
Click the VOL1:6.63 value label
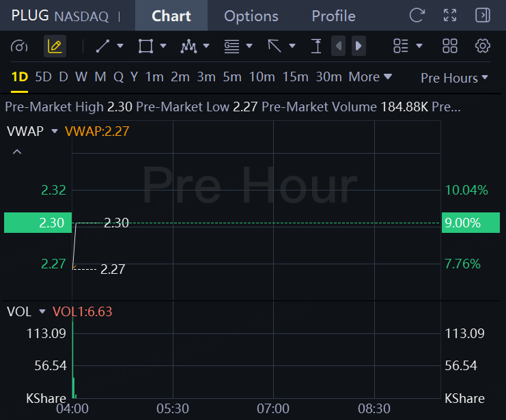83,312
